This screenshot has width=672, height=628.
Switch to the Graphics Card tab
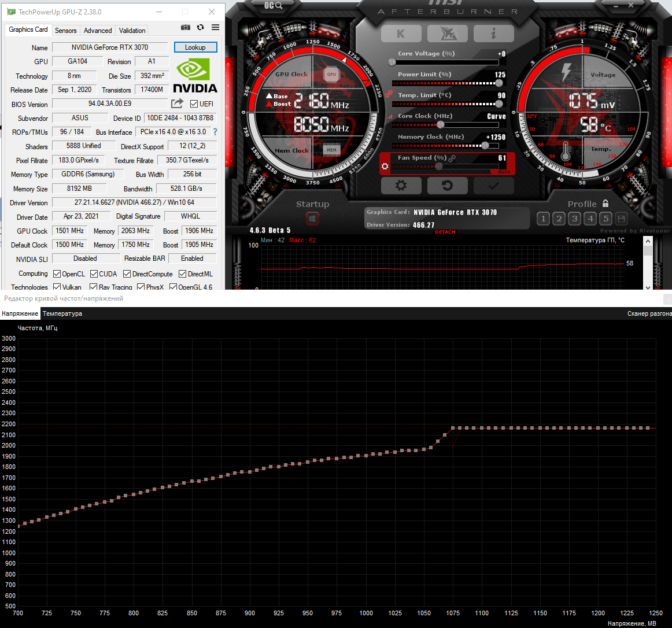pyautogui.click(x=28, y=29)
